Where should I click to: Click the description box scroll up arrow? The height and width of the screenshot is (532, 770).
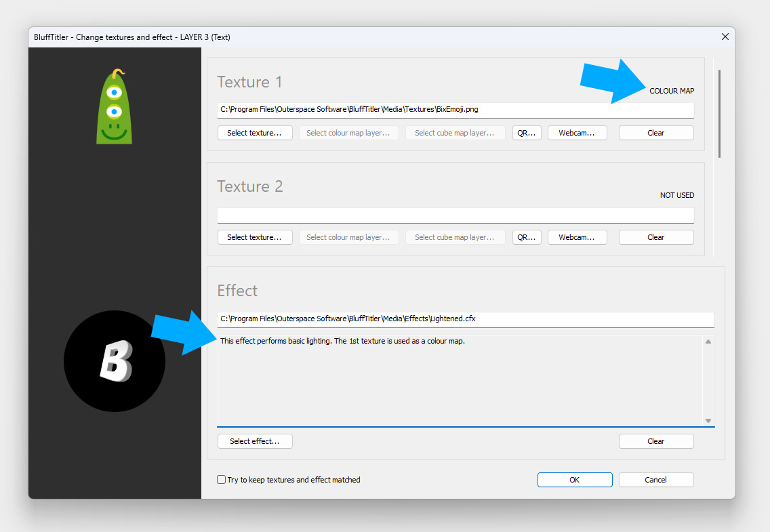708,342
